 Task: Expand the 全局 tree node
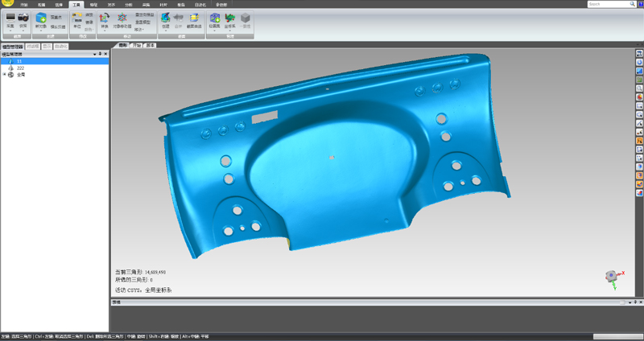click(x=4, y=74)
